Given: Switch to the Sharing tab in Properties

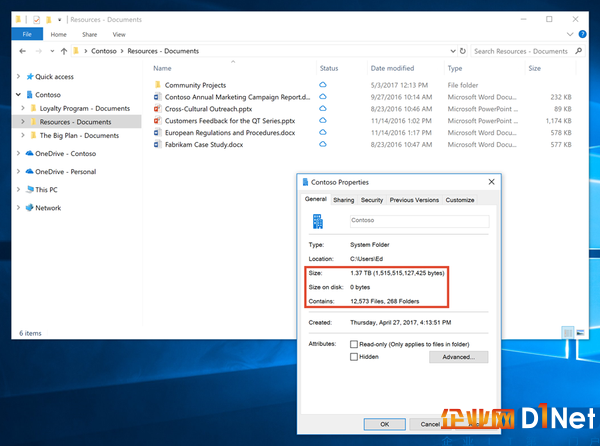Looking at the screenshot, I should [344, 200].
